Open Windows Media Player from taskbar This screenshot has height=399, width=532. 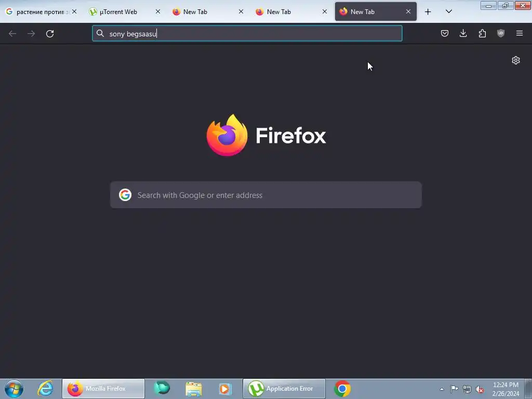coord(225,389)
